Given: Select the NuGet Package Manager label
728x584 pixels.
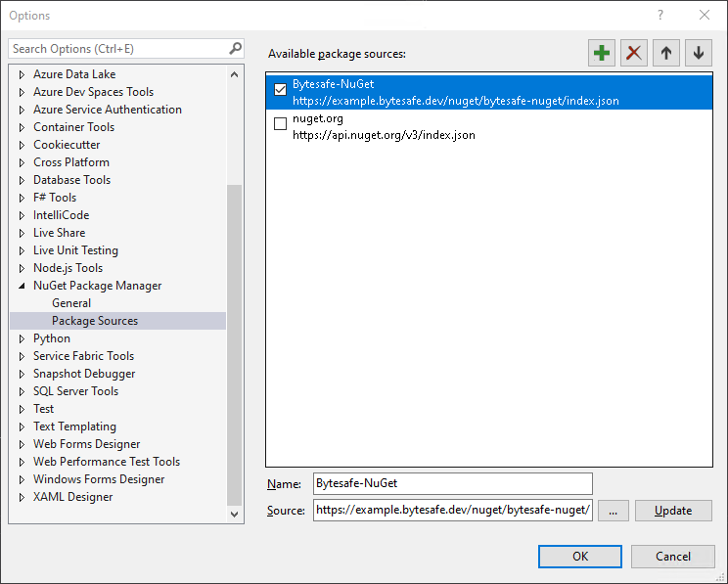Looking at the screenshot, I should (x=98, y=286).
